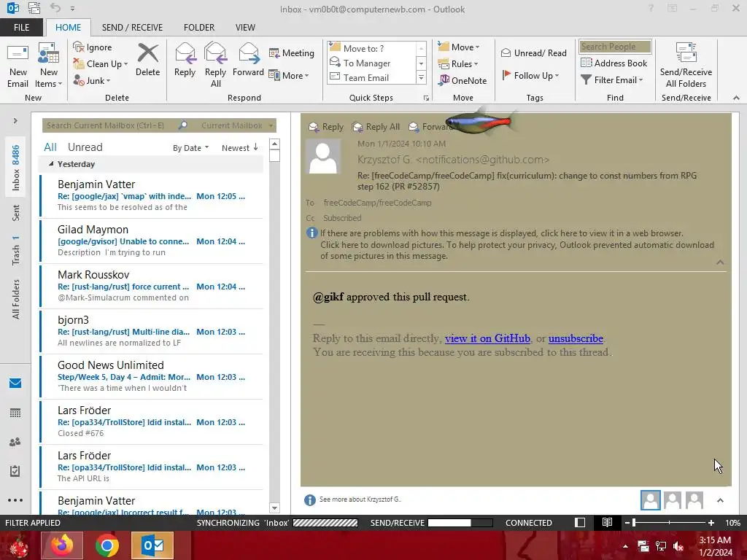Open the Good News Unlimited email
747x560 pixels.
pyautogui.click(x=152, y=377)
